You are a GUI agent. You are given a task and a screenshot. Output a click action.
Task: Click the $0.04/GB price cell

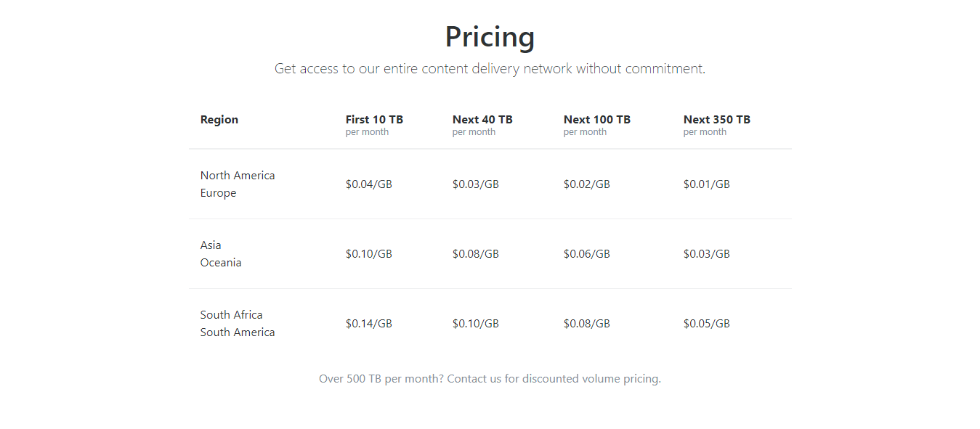[369, 184]
